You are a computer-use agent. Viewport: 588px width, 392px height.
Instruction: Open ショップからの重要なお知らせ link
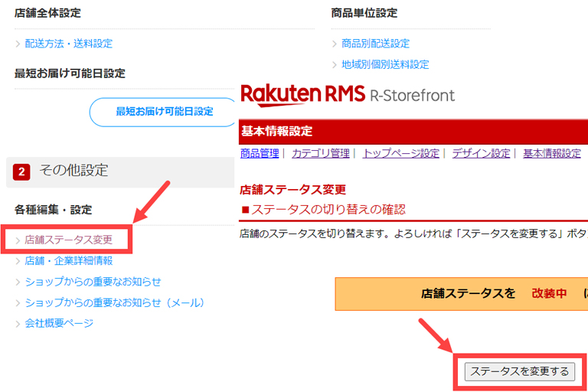[93, 282]
